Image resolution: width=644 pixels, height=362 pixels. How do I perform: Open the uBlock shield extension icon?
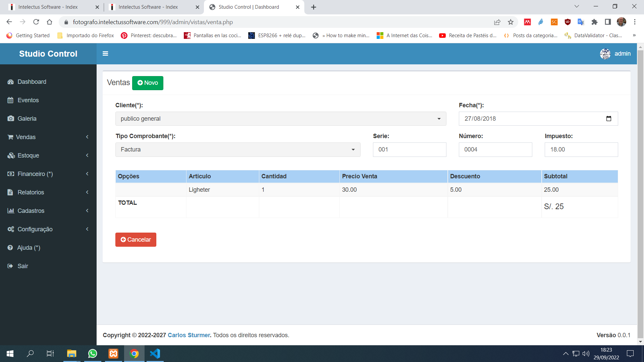[568, 22]
